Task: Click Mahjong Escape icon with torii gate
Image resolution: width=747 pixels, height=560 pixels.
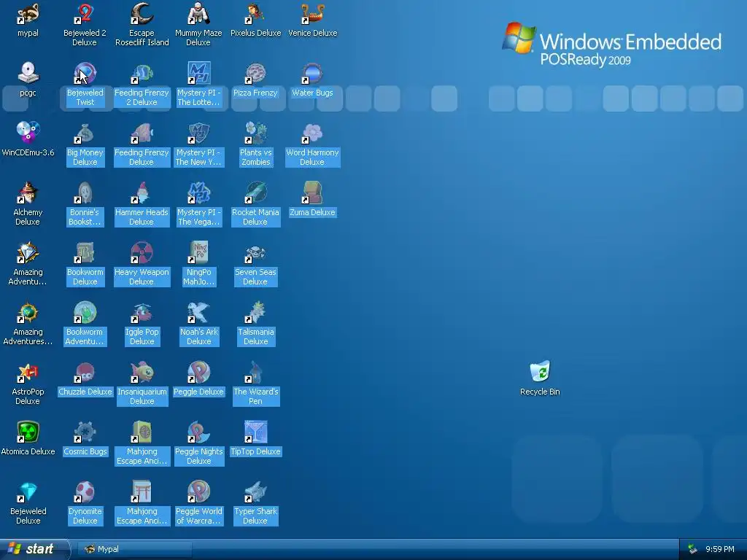Action: [142, 491]
